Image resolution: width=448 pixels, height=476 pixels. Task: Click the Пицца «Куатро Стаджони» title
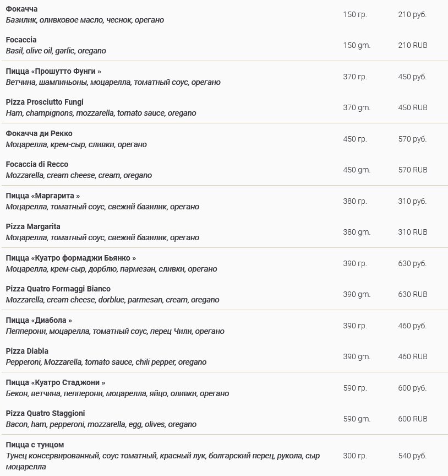pos(56,382)
